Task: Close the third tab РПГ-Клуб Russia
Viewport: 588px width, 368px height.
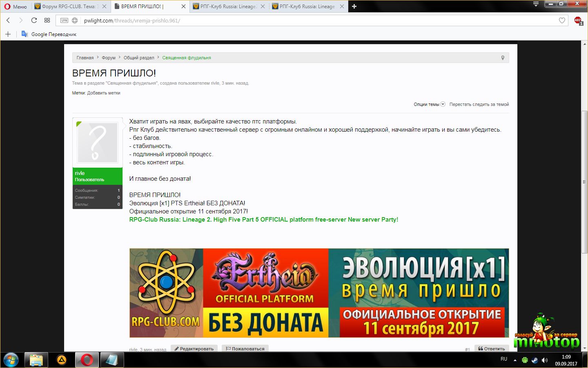Action: tap(263, 7)
